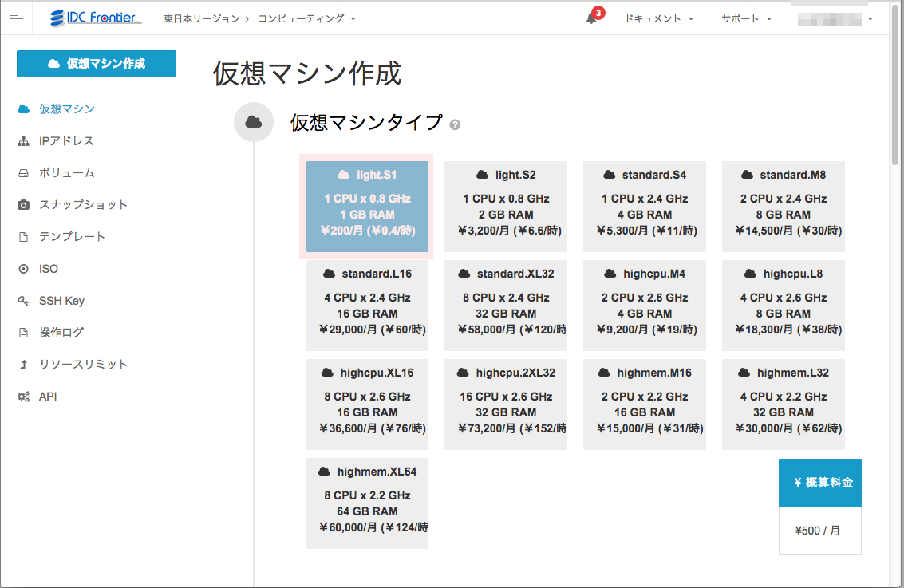Open the コンピューティング dropdown
This screenshot has width=904, height=588.
pos(303,18)
